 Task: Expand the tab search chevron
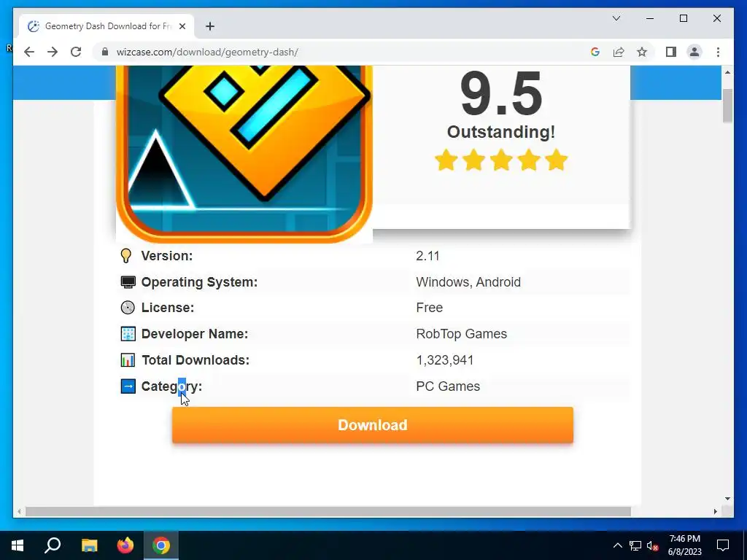click(x=616, y=18)
